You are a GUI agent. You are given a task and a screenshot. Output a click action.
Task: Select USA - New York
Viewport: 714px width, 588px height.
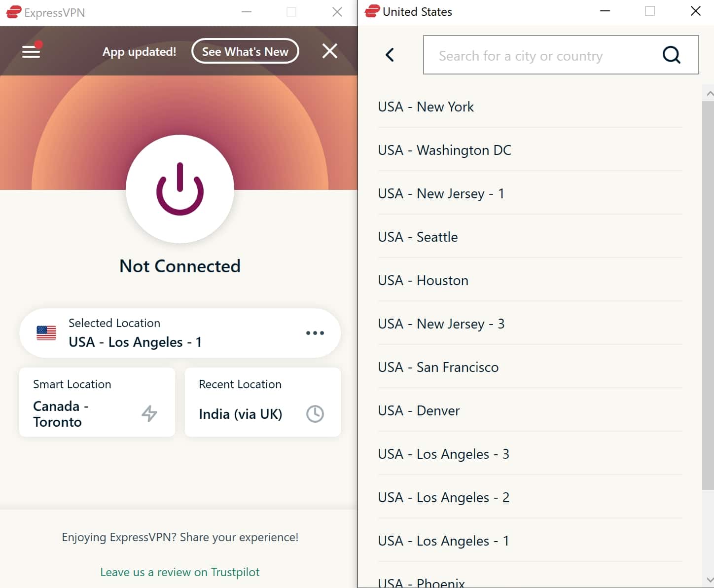coord(530,107)
